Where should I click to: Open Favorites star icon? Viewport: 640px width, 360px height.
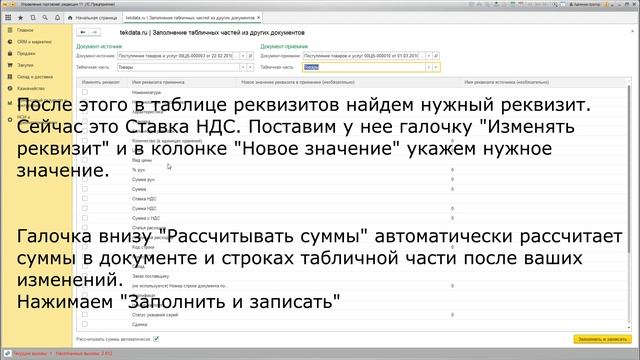point(20,18)
